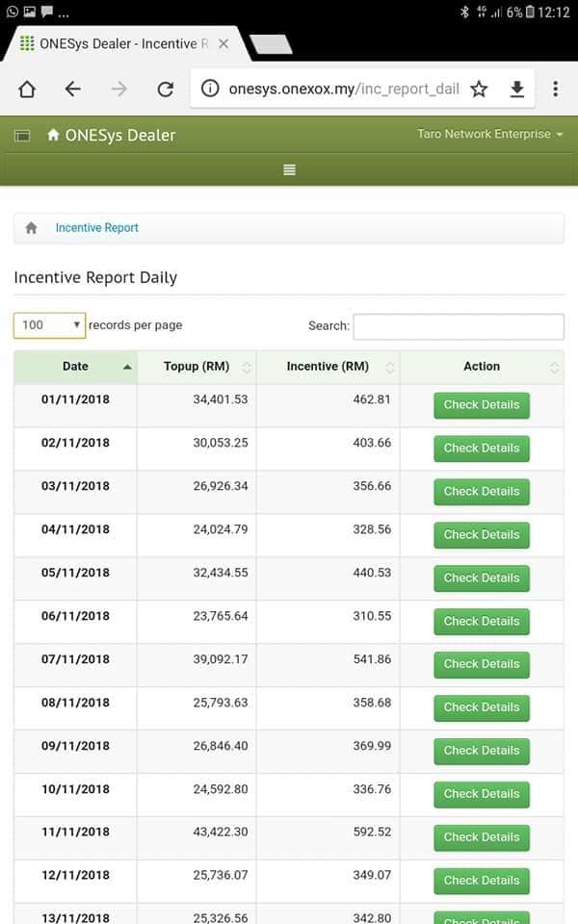Open site info icon in address bar
The image size is (578, 924).
click(210, 89)
